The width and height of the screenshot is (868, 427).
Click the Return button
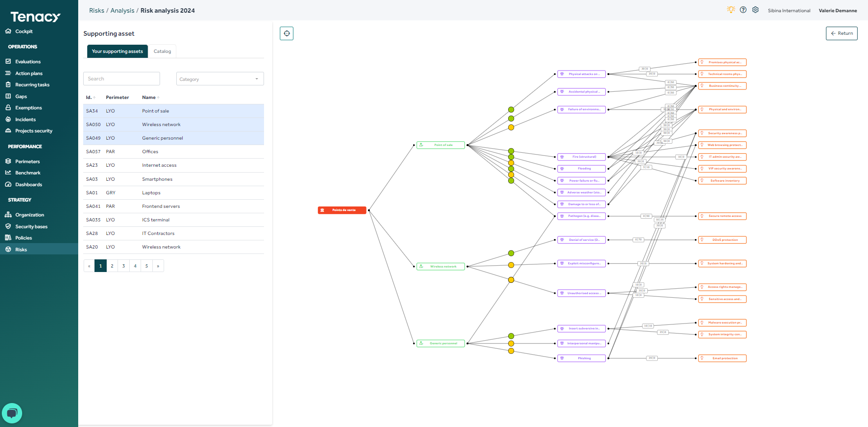841,33
